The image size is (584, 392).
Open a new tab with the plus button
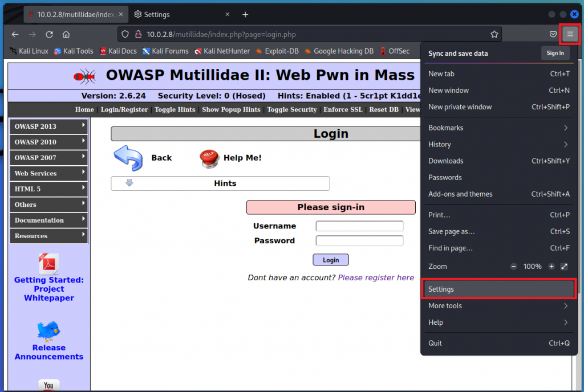click(x=245, y=14)
